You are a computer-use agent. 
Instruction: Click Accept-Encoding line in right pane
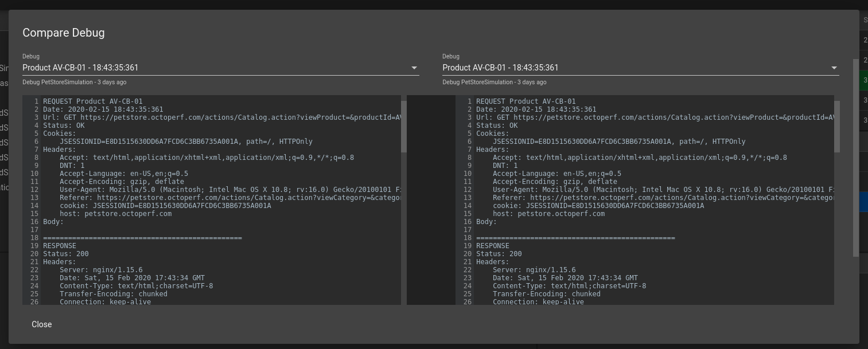[555, 182]
